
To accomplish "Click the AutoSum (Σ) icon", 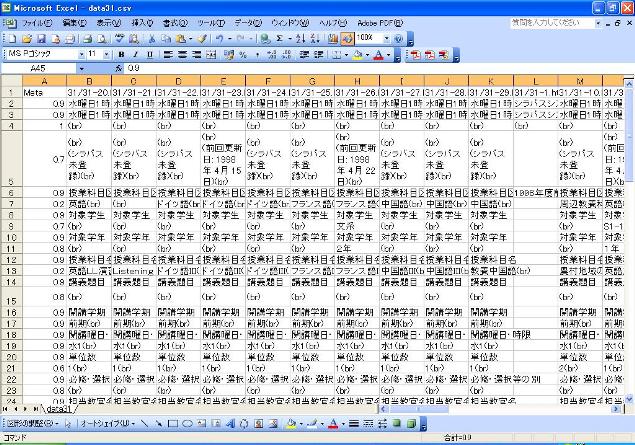I will click(279, 38).
